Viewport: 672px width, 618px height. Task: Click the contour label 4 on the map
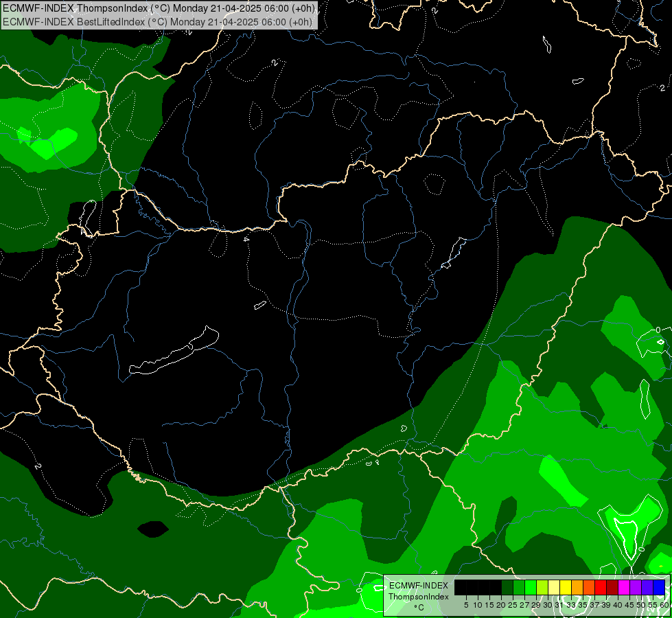point(246,240)
